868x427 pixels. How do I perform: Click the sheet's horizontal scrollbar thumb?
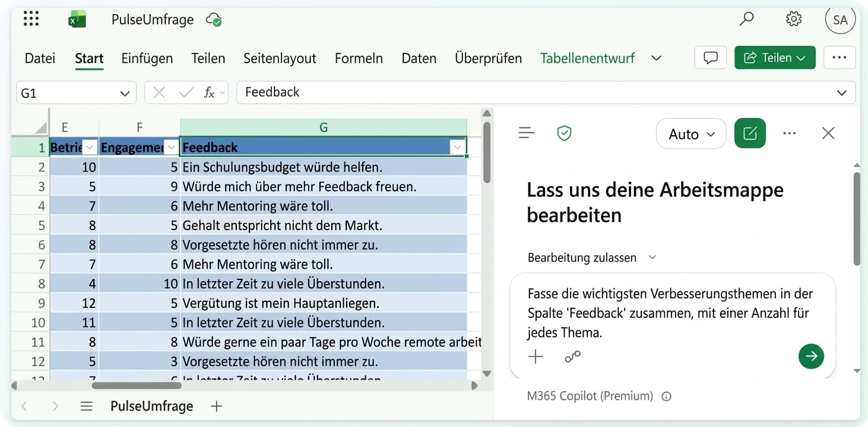136,385
